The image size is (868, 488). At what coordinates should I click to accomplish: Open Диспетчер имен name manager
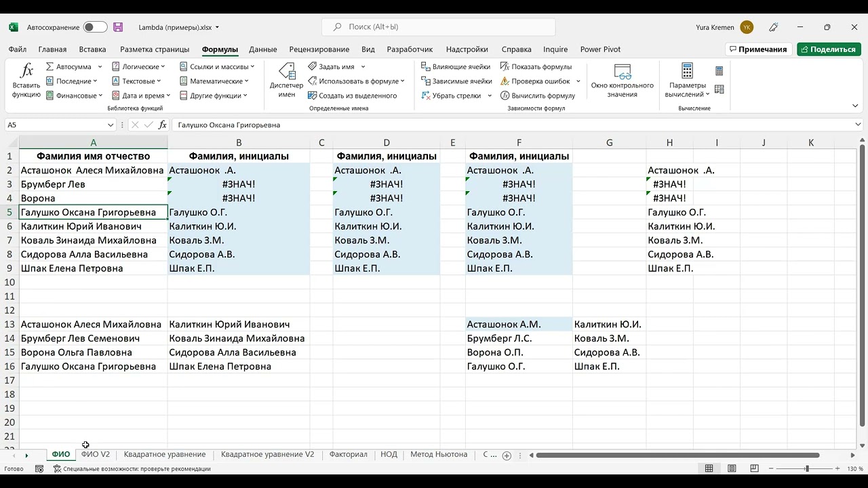[286, 81]
